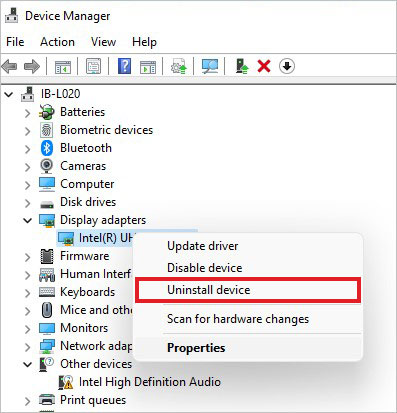This screenshot has height=413, width=397.
Task: Click the Biometric devices fingerprint icon
Action: pyautogui.click(x=47, y=130)
